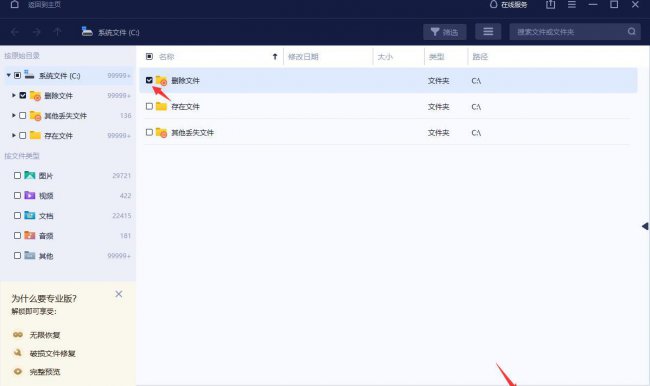The height and width of the screenshot is (386, 650).
Task: Click the 其他 other-files type icon
Action: pyautogui.click(x=29, y=255)
